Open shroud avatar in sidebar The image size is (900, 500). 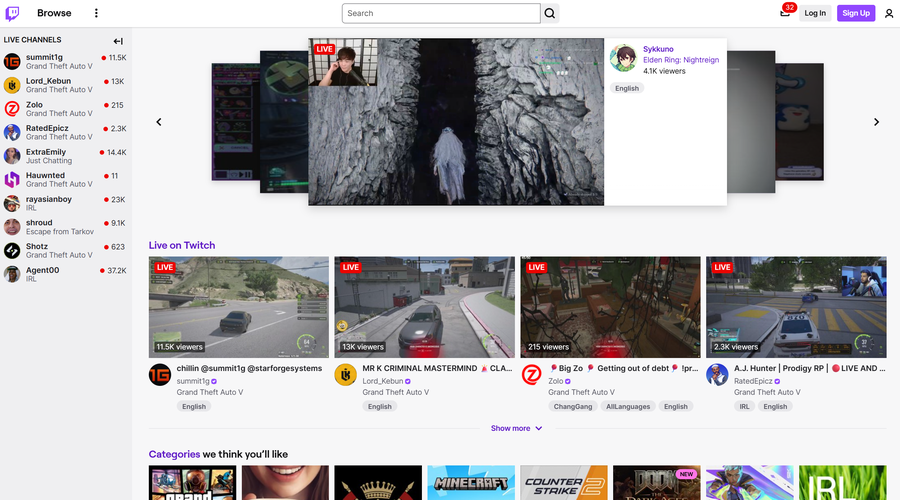pos(12,227)
